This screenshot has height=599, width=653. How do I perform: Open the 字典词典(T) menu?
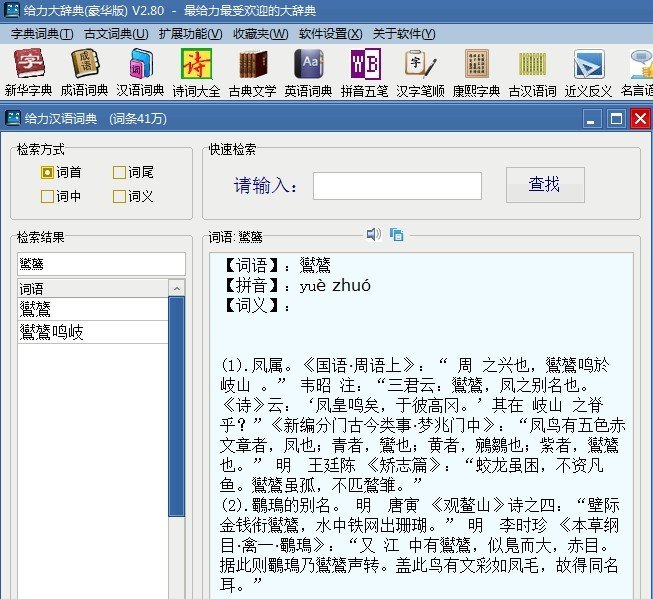[x=42, y=34]
